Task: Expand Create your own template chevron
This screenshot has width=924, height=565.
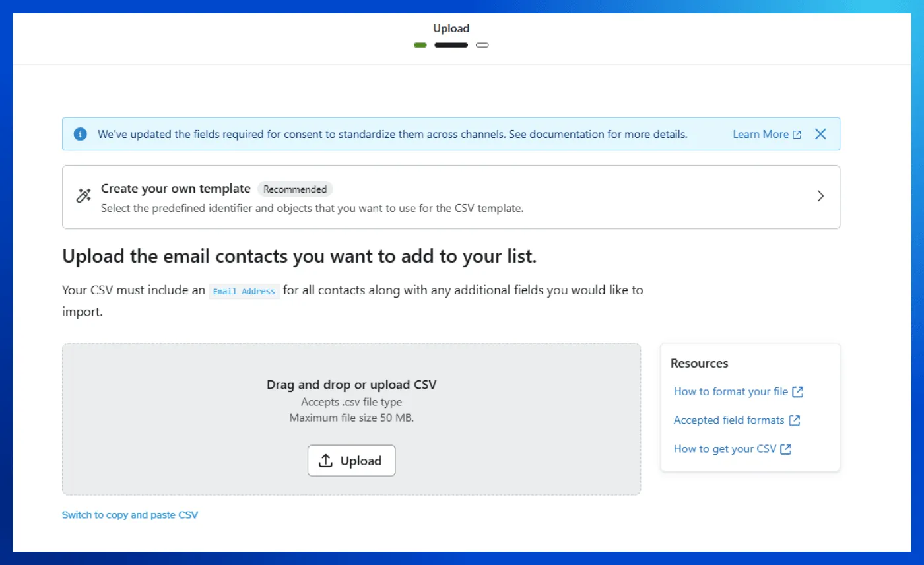Action: pos(820,196)
